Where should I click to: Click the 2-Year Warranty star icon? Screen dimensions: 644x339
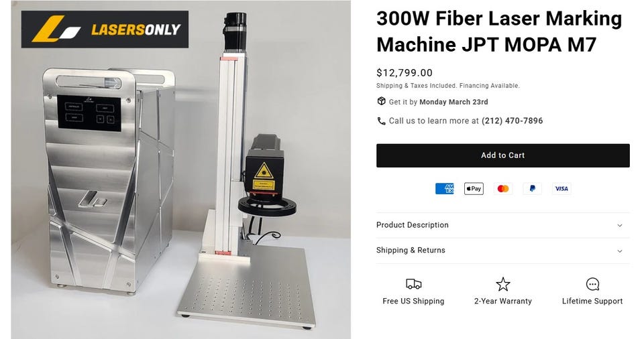click(x=502, y=284)
